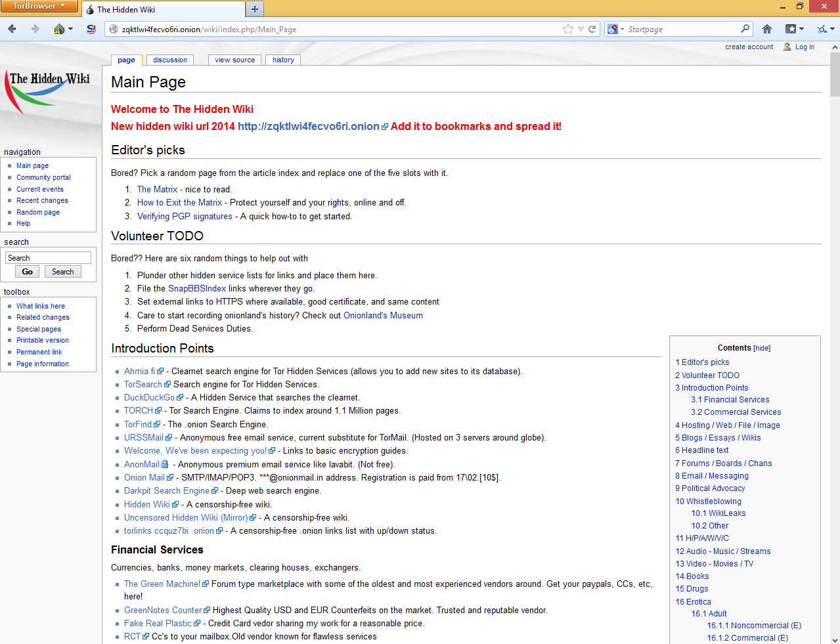This screenshot has height=644, width=840.
Task: Click the wiki Search input field
Action: point(48,258)
